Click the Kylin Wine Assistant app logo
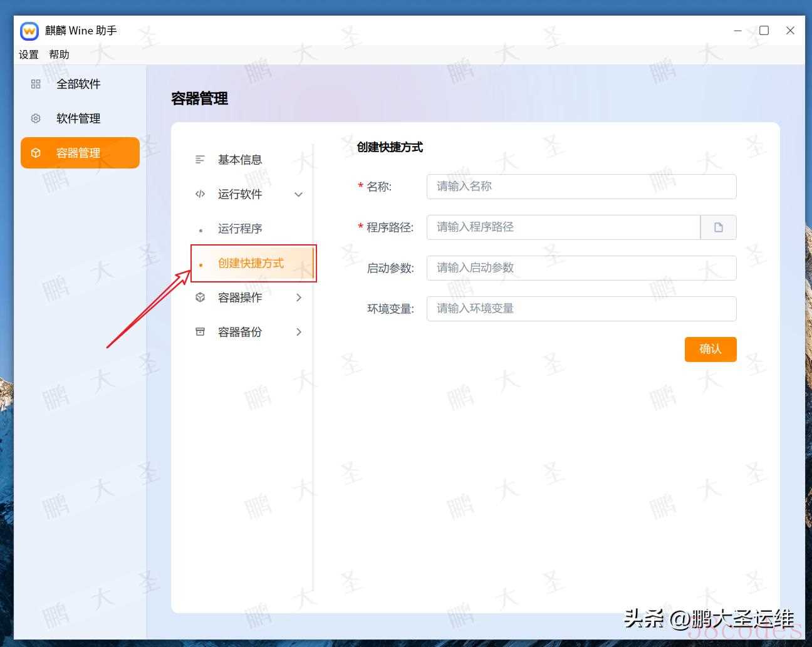The height and width of the screenshot is (647, 812). coord(29,31)
